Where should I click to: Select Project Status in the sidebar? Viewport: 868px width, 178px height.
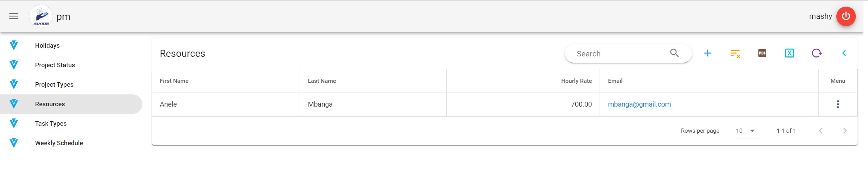pos(55,65)
